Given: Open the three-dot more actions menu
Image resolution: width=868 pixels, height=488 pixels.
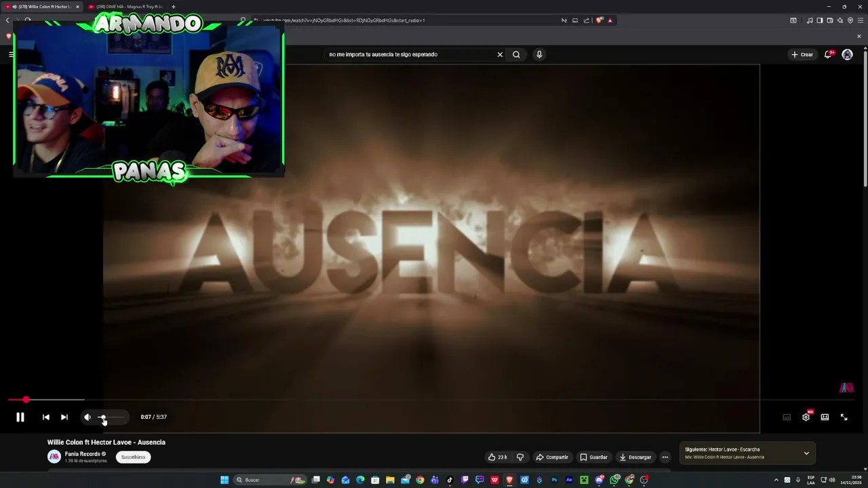Looking at the screenshot, I should coord(665,457).
